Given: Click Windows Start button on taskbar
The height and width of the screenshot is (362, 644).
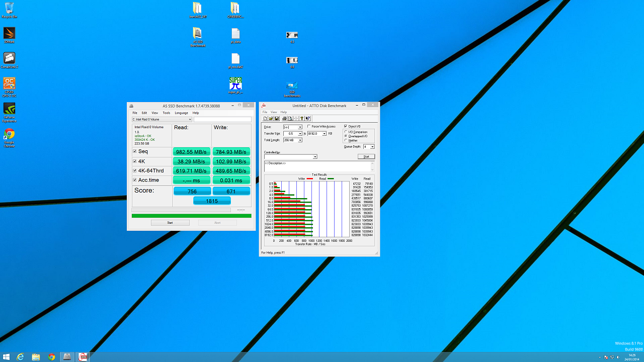Looking at the screenshot, I should tap(6, 356).
